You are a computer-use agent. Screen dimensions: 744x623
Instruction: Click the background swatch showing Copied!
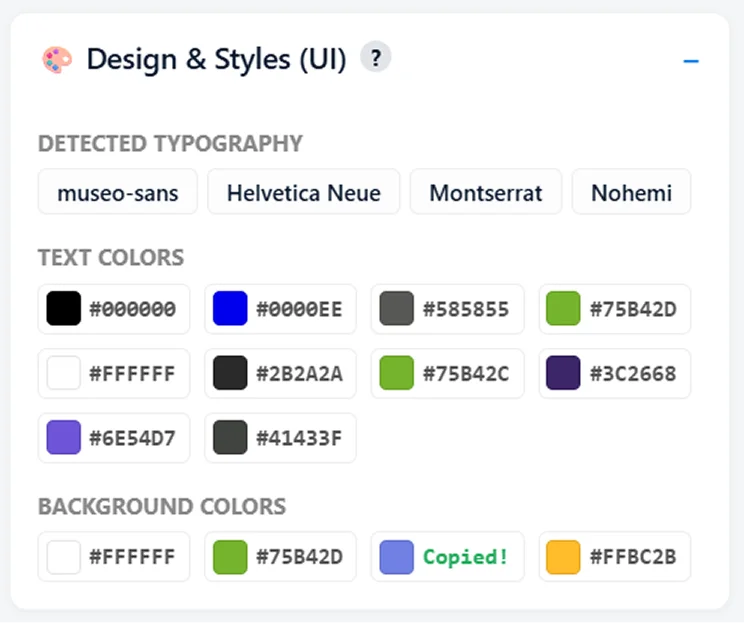coord(447,557)
